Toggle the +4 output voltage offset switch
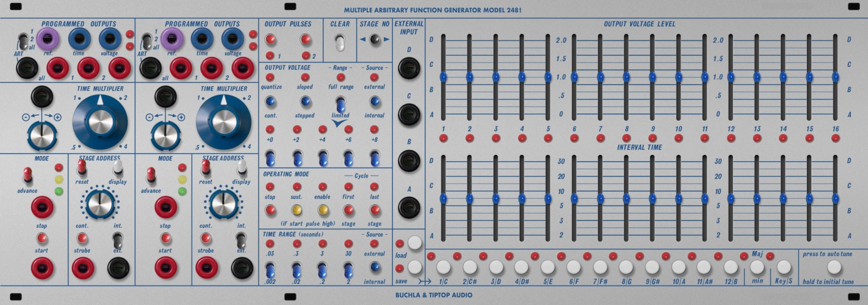 tap(322, 157)
